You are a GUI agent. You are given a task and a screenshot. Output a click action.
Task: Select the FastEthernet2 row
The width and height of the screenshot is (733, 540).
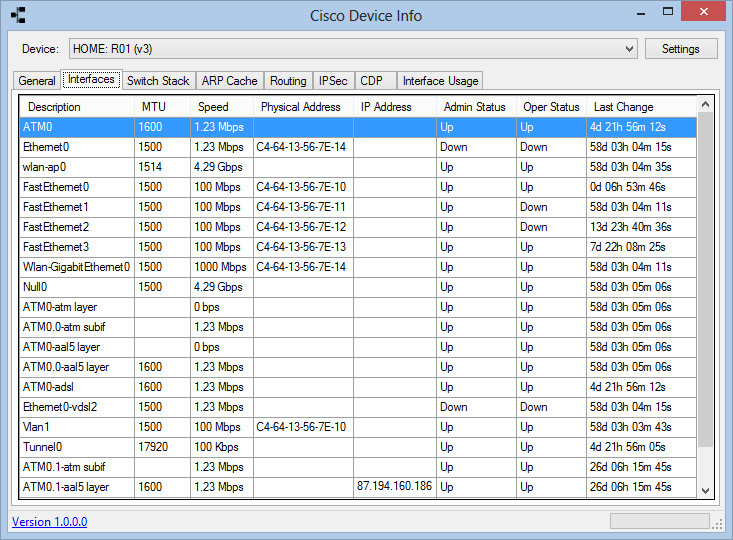point(358,227)
